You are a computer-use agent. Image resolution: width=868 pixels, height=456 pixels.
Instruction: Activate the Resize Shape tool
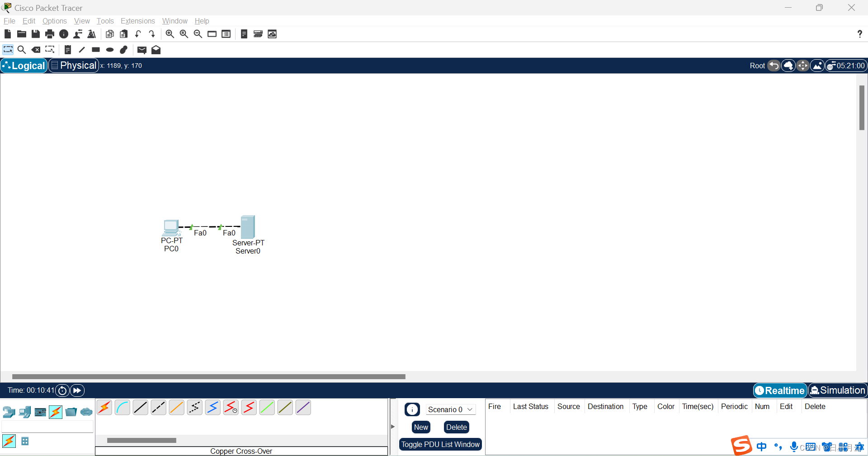(50, 50)
